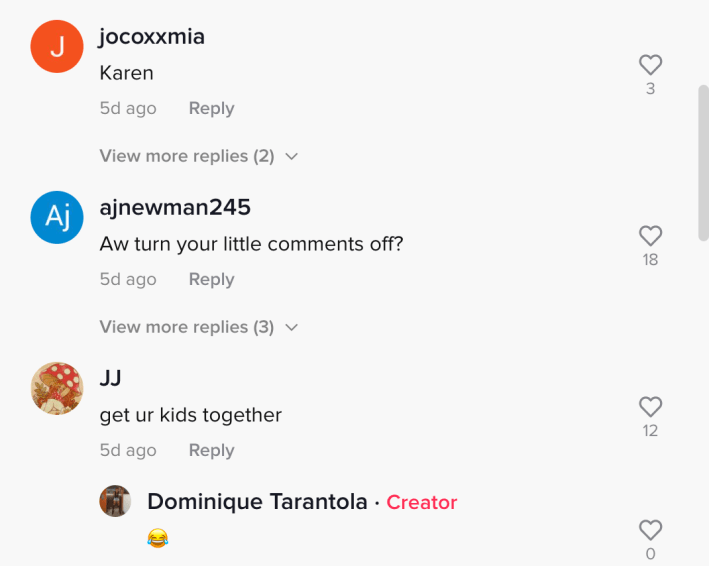Screen dimensions: 709x566
Task: Like Dominique Tarantola's emoji reply
Action: [x=650, y=530]
